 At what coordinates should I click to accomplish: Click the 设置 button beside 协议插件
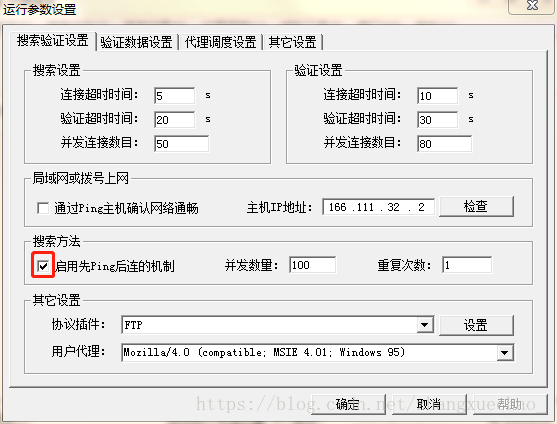pyautogui.click(x=476, y=325)
